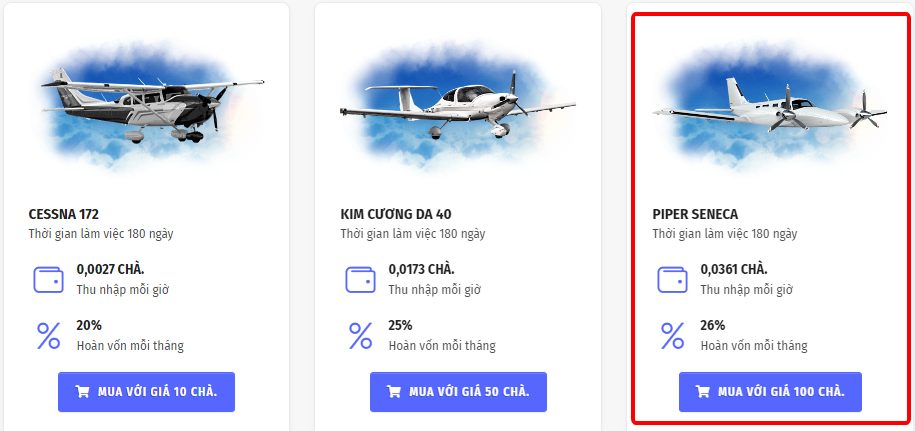This screenshot has width=915, height=431.
Task: Click the cart icon on the 10 CHÀ button
Action: pyautogui.click(x=82, y=392)
